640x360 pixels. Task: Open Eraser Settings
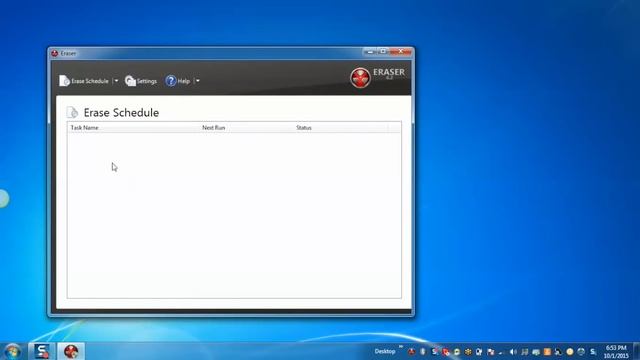click(x=141, y=81)
